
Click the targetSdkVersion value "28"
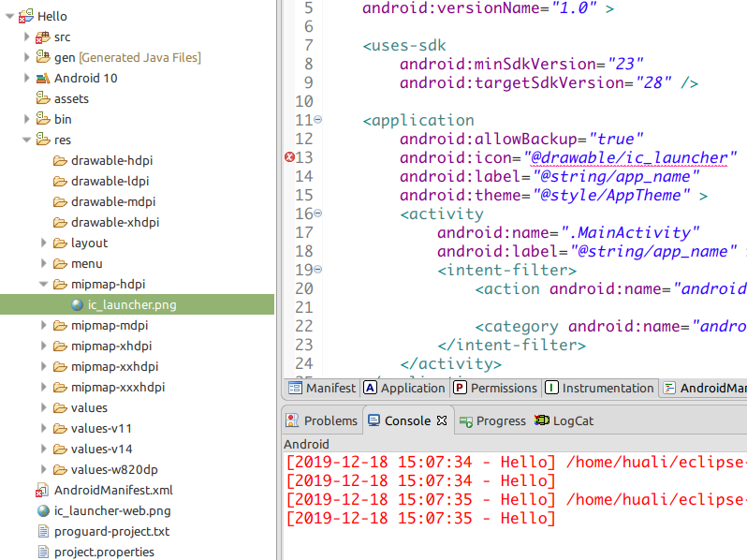tap(653, 83)
